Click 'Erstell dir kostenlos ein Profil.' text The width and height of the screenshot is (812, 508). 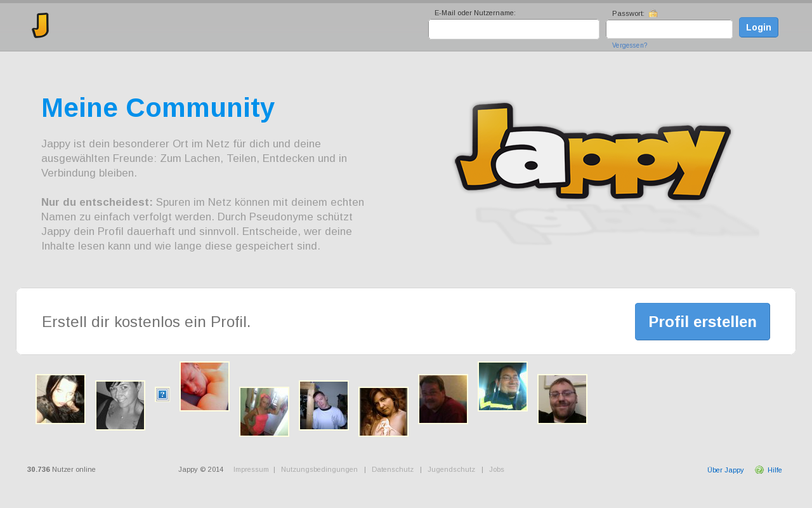147,322
